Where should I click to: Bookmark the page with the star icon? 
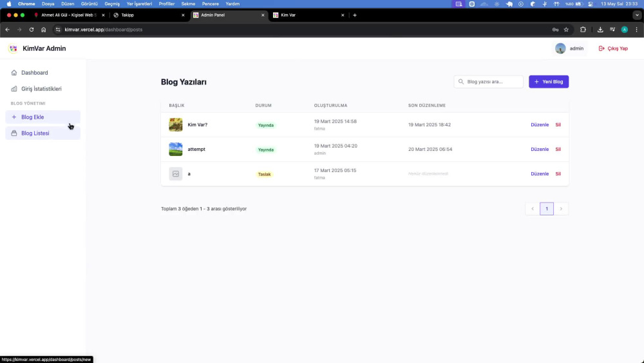click(566, 30)
